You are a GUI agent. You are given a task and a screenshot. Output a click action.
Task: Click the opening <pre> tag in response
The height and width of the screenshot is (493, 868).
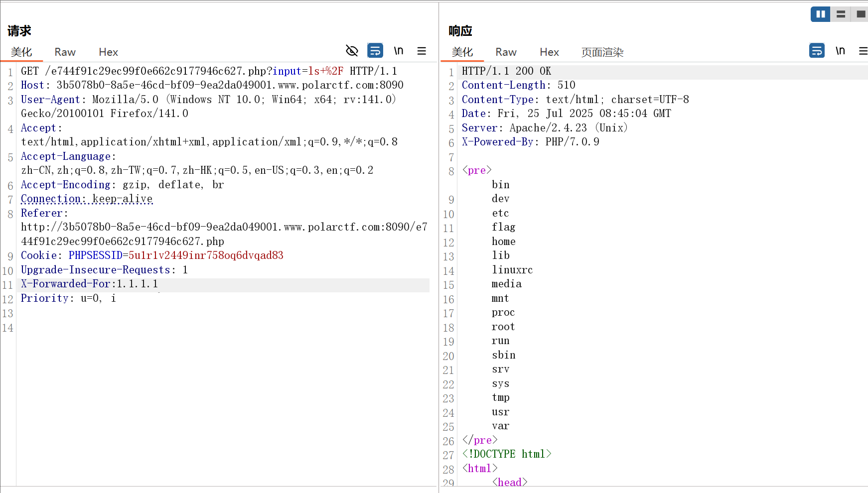477,170
